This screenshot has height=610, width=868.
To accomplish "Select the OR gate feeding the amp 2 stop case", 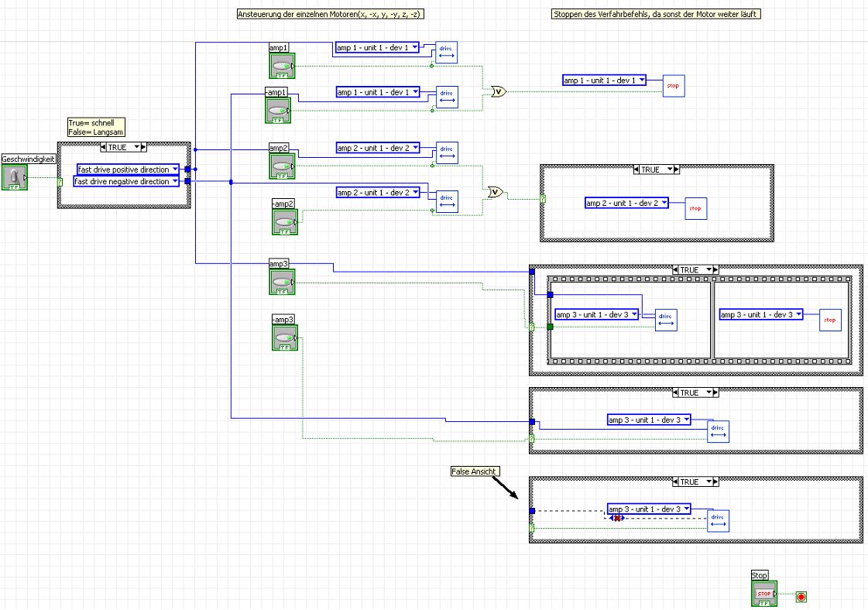I will (496, 193).
